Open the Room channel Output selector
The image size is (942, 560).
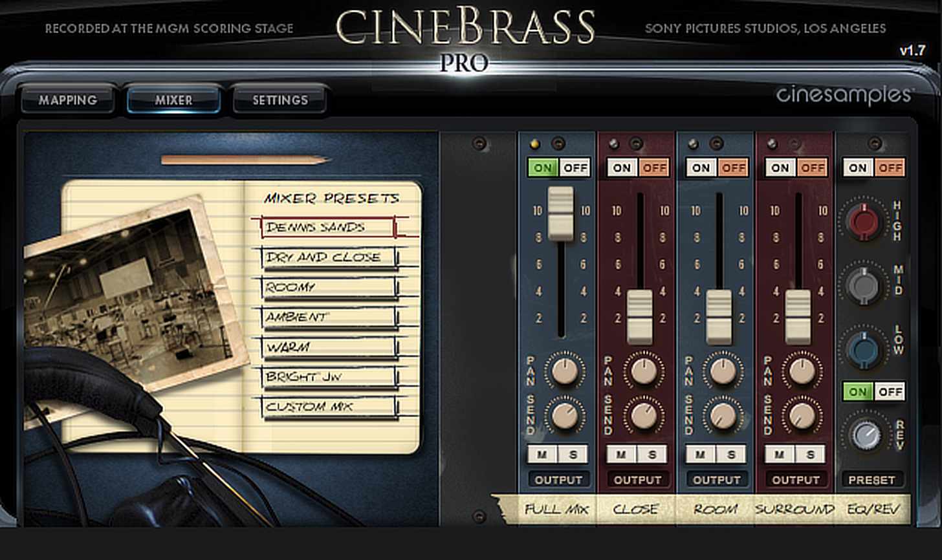[716, 480]
